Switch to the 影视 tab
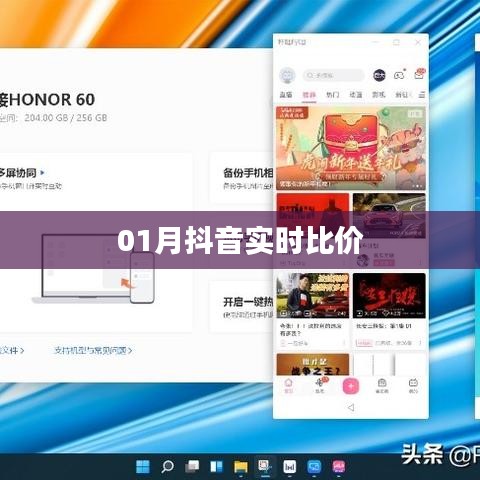 [x=379, y=95]
